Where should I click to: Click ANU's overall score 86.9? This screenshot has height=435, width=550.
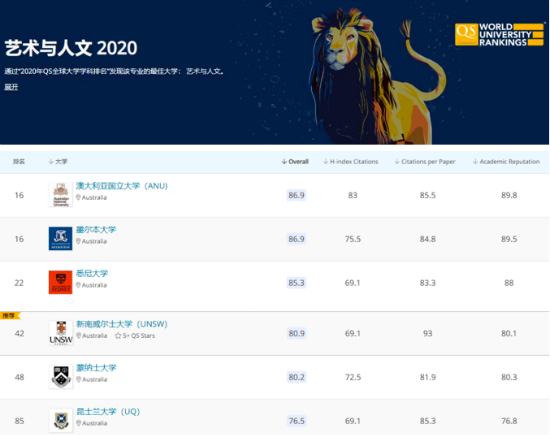pos(296,195)
